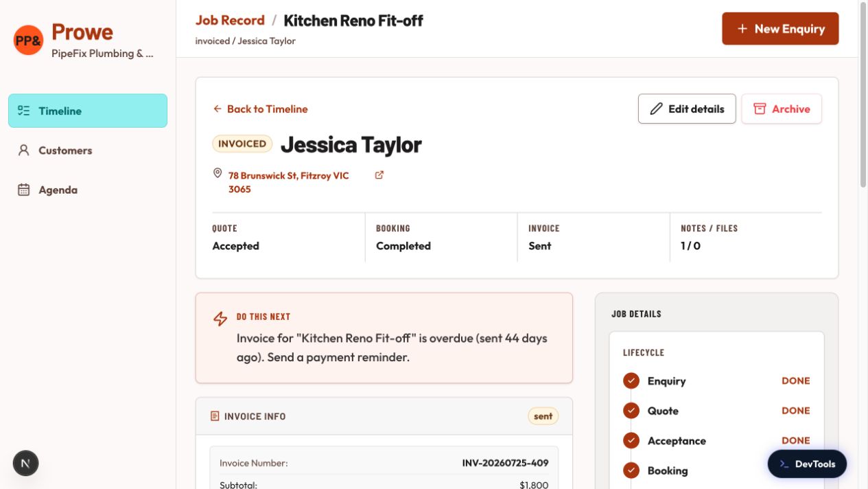Screen dimensions: 868x489
Task: Click the lightning bolt Do This Next icon
Action: 220,319
